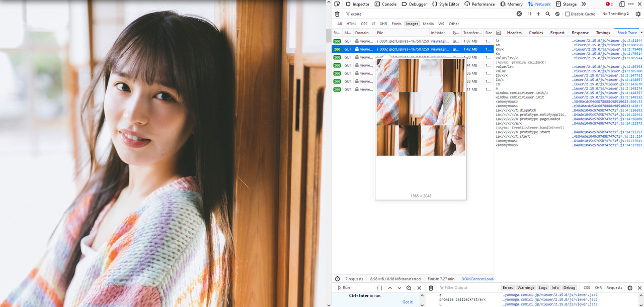Filter requests by JS

pos(373,24)
